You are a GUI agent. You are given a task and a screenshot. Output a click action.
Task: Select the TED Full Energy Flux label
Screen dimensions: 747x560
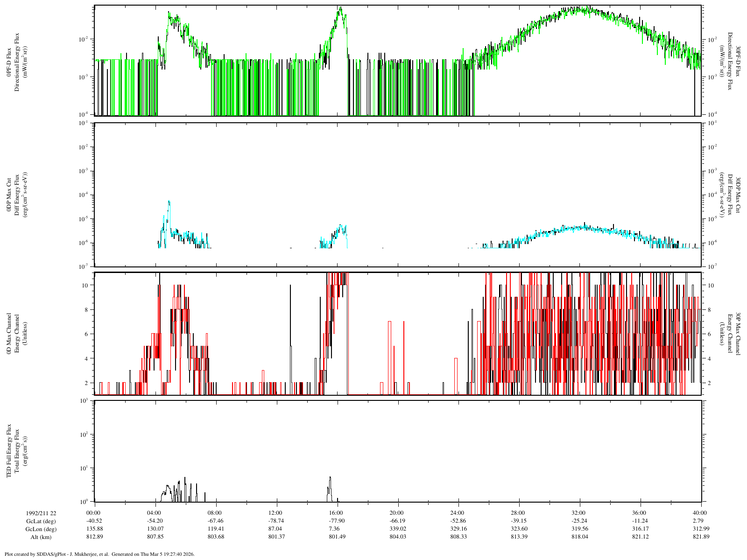pyautogui.click(x=9, y=451)
